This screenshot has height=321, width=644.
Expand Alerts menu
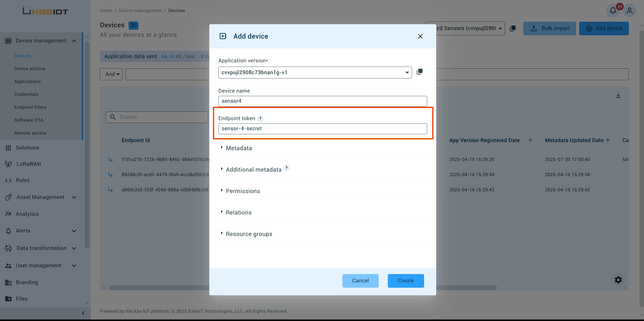74,231
